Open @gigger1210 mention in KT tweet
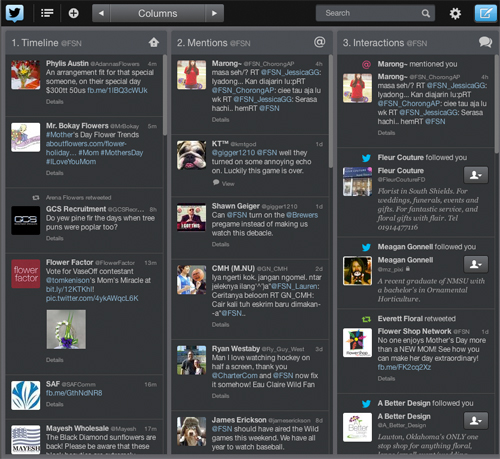This screenshot has width=500, height=459. 233,153
